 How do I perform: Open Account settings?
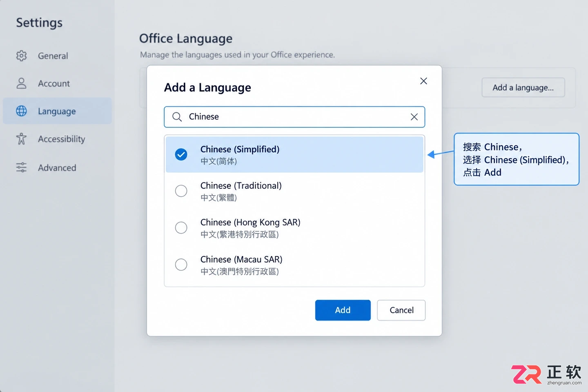(x=57, y=83)
